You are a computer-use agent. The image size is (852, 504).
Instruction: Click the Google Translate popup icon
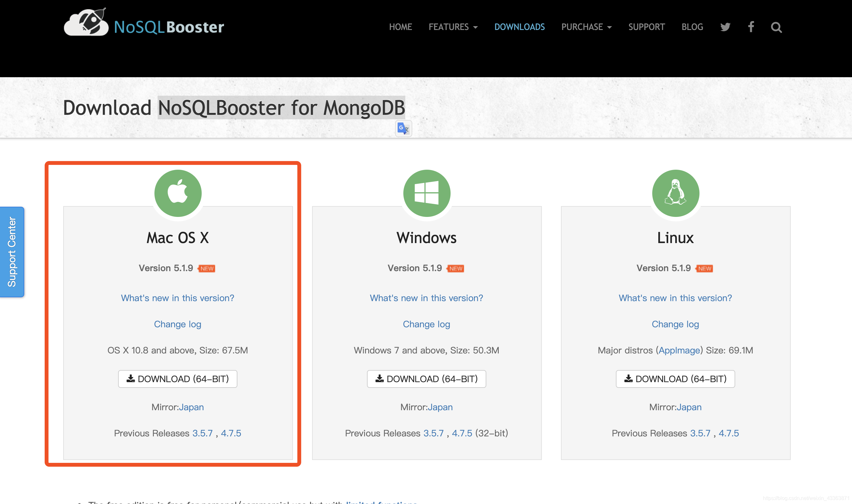pyautogui.click(x=404, y=129)
